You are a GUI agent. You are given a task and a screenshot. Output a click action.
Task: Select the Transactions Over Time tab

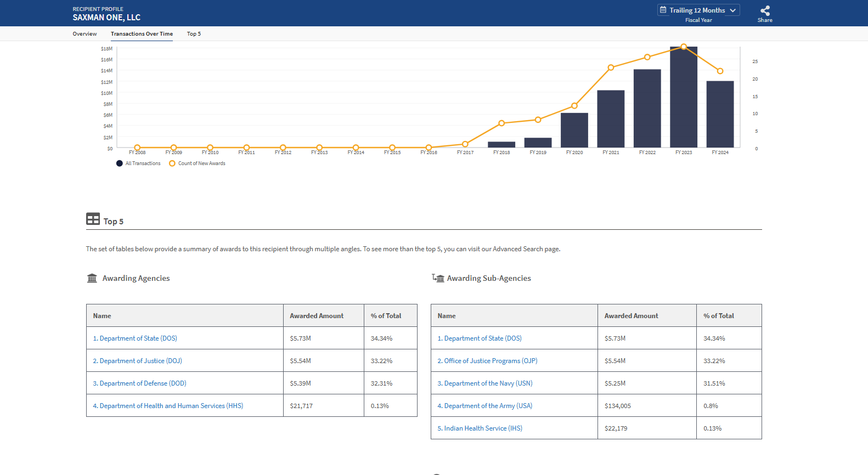click(142, 34)
